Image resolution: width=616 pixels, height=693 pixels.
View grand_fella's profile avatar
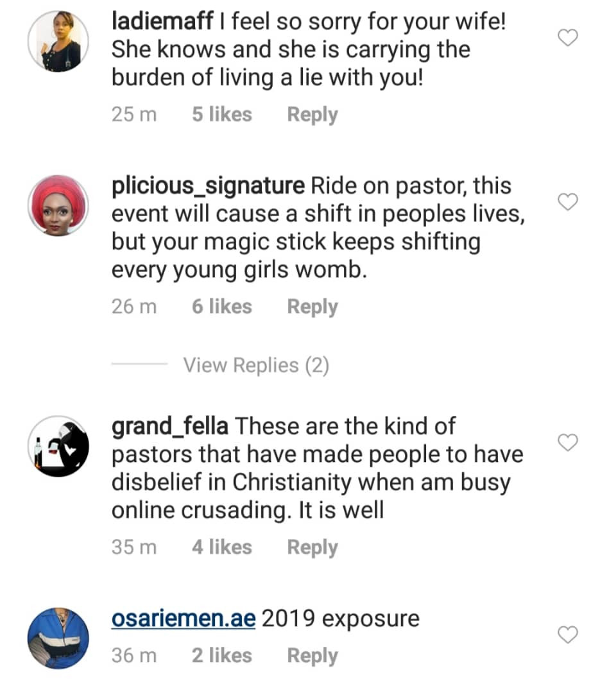pos(58,446)
